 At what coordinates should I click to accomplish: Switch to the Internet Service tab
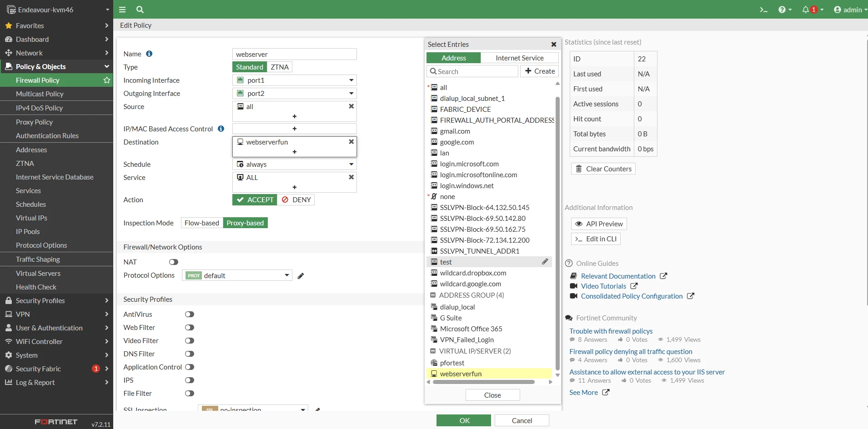tap(520, 58)
